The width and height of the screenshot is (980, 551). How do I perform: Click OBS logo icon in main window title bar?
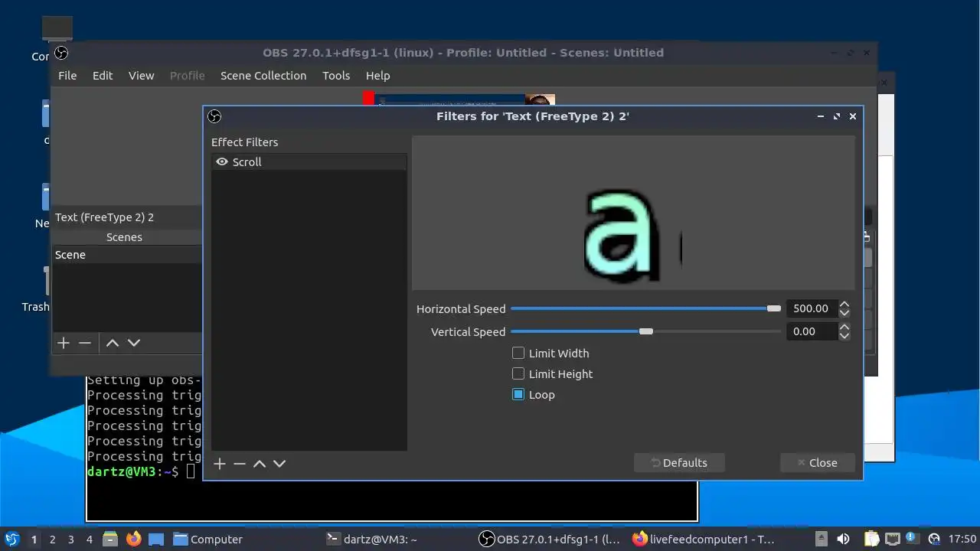pos(61,53)
